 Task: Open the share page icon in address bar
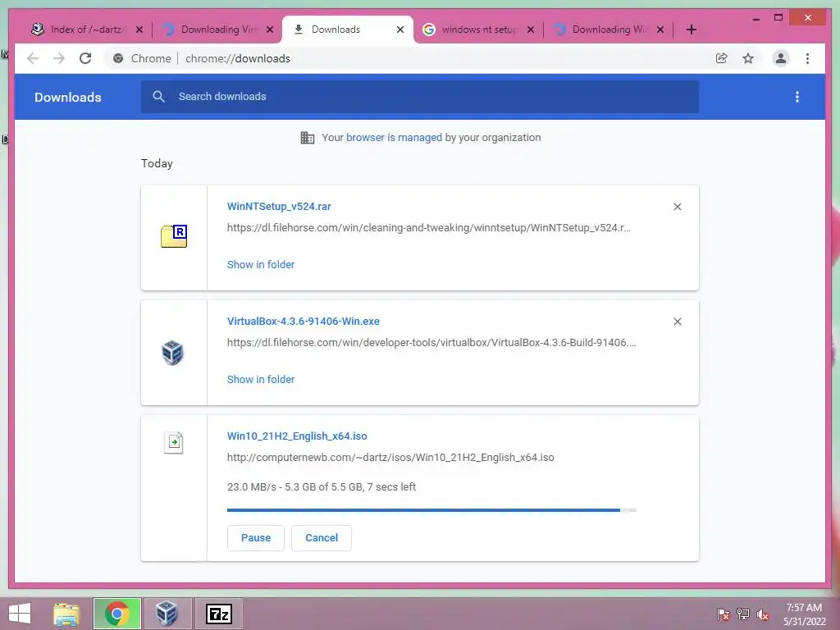tap(722, 58)
